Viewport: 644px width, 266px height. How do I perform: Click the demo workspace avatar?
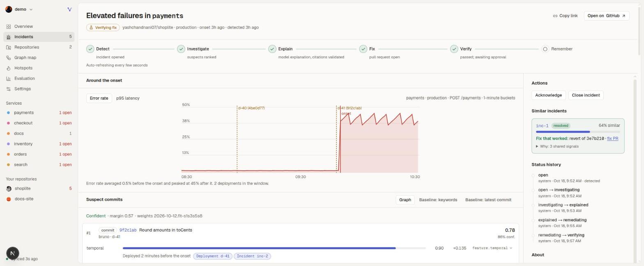[x=9, y=9]
